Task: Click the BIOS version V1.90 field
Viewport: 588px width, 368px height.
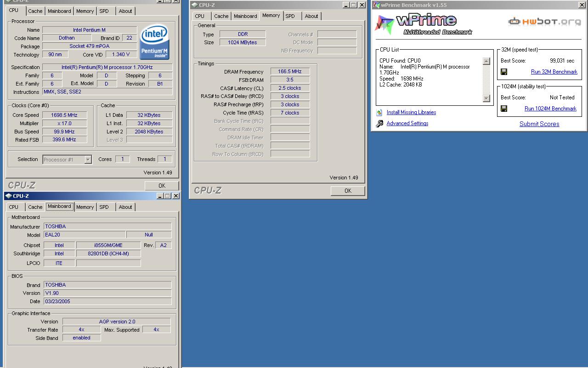Action: [107, 293]
